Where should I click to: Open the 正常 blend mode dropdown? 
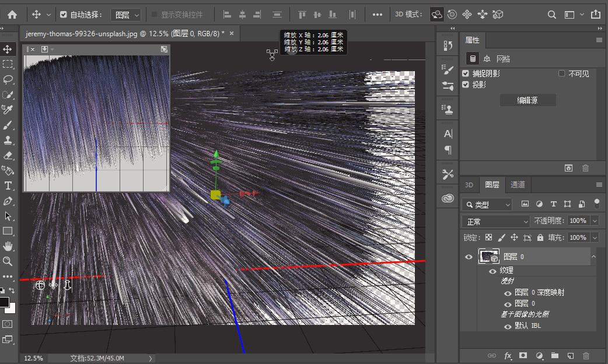pyautogui.click(x=496, y=222)
